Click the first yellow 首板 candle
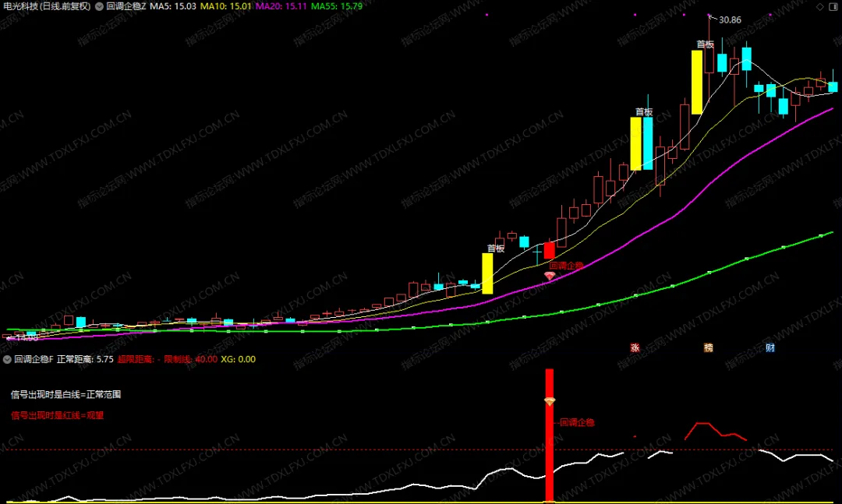The image size is (842, 504). (487, 273)
